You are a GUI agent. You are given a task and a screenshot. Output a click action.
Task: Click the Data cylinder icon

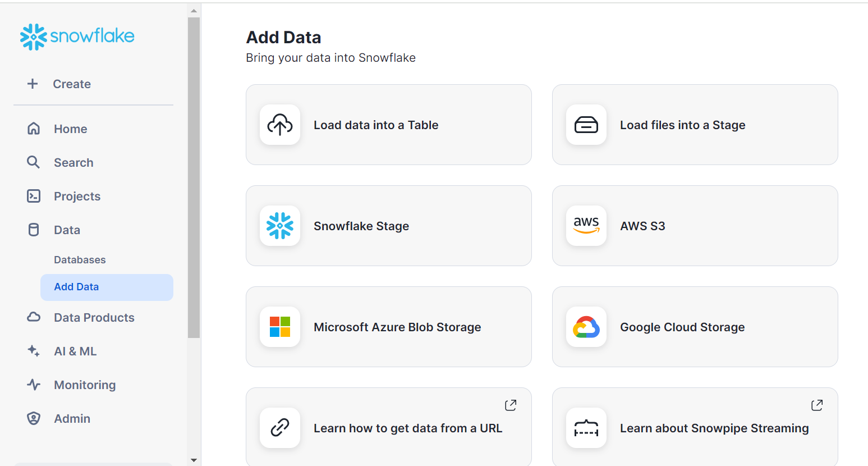click(x=34, y=230)
